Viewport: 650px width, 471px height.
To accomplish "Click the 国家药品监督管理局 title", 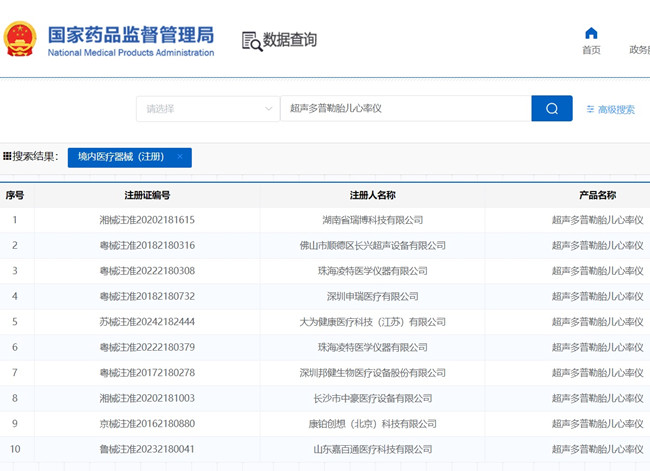I will coord(131,35).
